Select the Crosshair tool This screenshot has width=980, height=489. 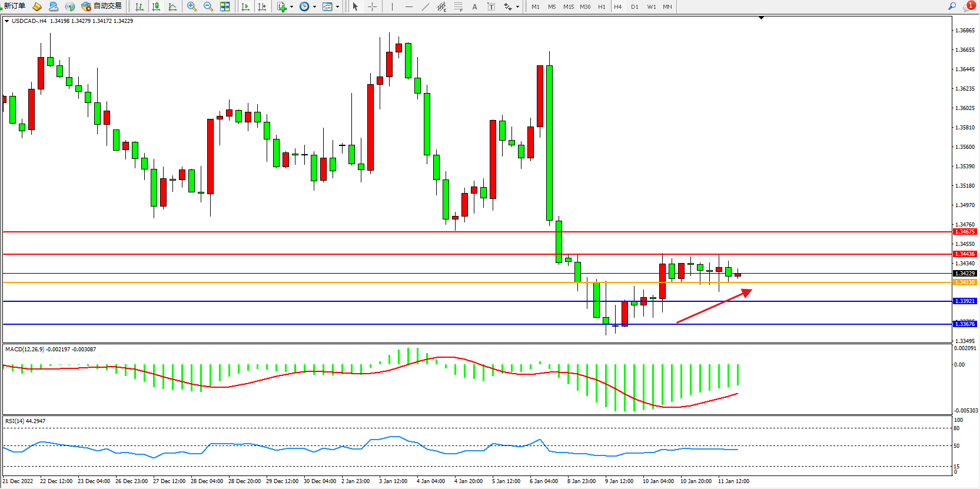pos(372,6)
